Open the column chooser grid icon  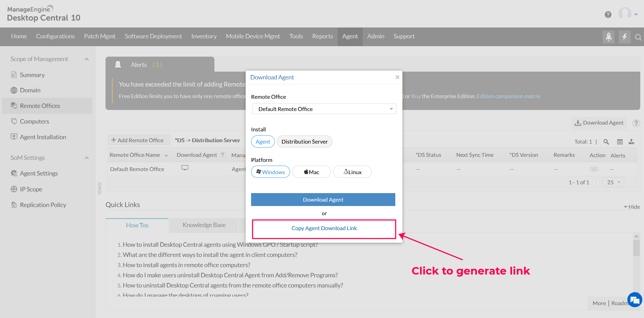click(620, 142)
